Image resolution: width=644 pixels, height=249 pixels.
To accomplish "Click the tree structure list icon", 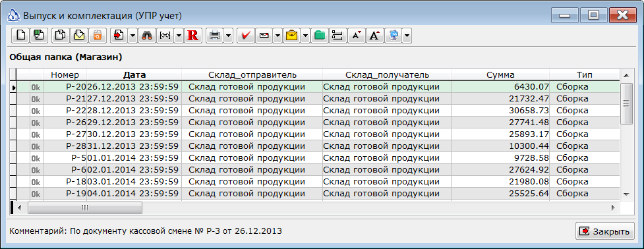I will click(x=337, y=36).
